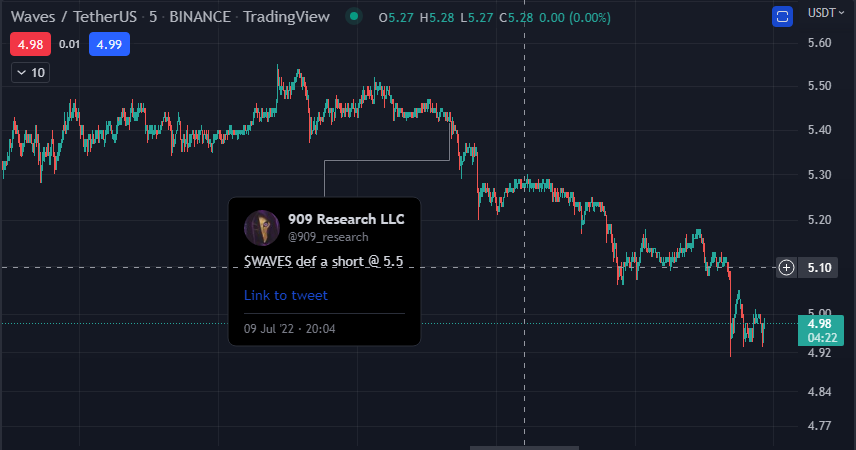The image size is (856, 450).
Task: Click the 5.60 price axis label
Action: [x=819, y=43]
